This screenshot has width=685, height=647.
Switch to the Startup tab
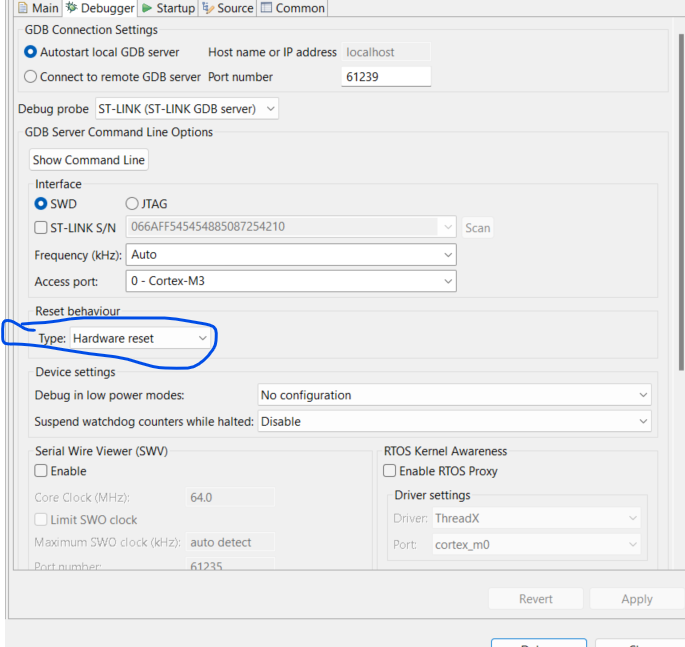point(168,8)
